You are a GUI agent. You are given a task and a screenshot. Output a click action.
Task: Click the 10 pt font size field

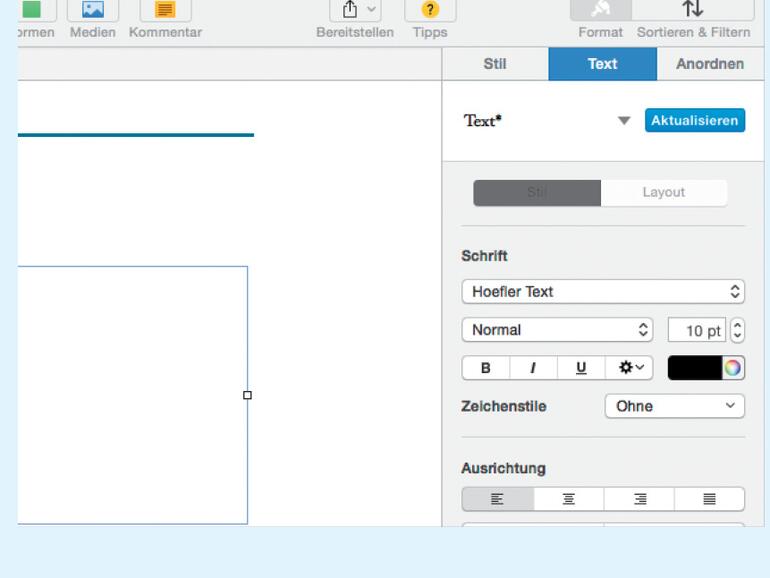click(697, 330)
